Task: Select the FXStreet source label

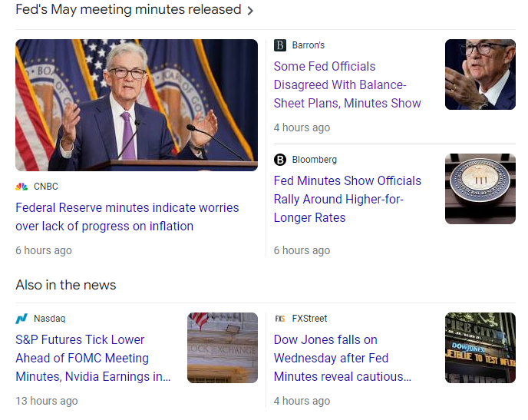Action: pyautogui.click(x=309, y=319)
